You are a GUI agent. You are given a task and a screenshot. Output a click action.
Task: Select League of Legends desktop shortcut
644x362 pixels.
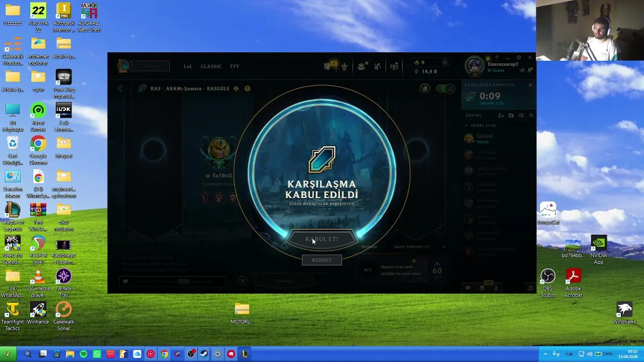13,217
